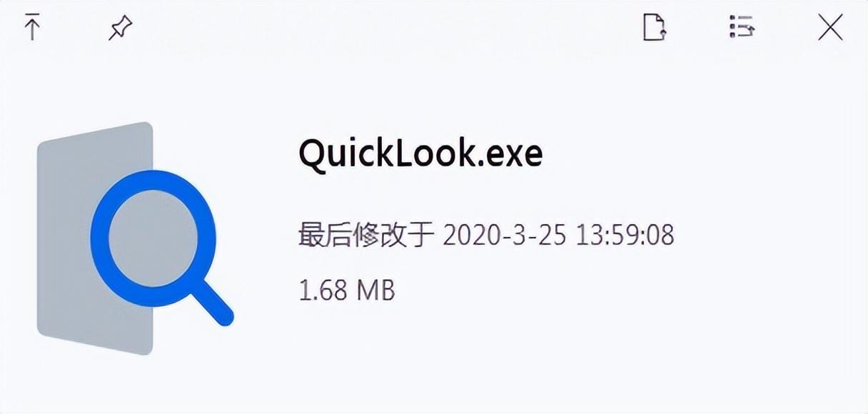Click the 1.68 MB file size
Image resolution: width=868 pixels, height=414 pixels.
347,290
